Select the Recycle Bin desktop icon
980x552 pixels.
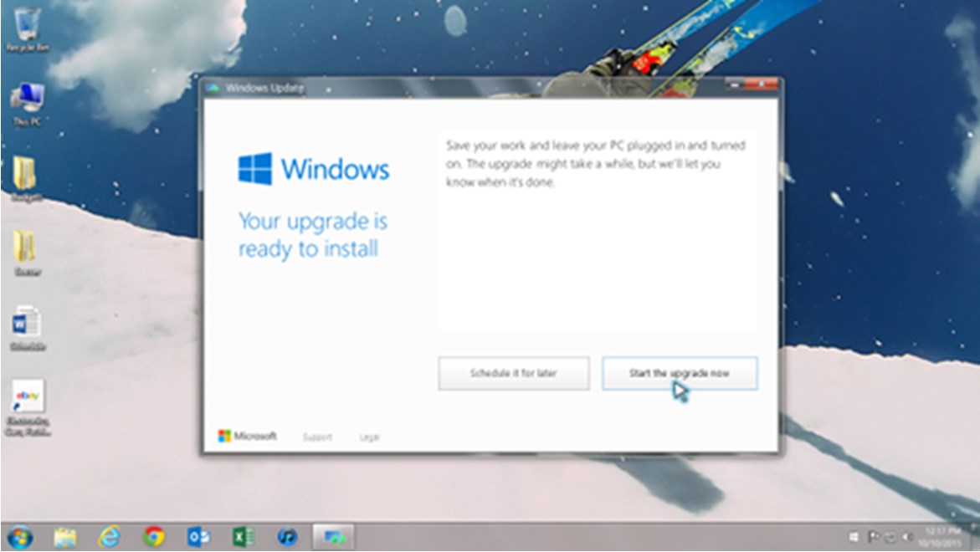(27, 29)
